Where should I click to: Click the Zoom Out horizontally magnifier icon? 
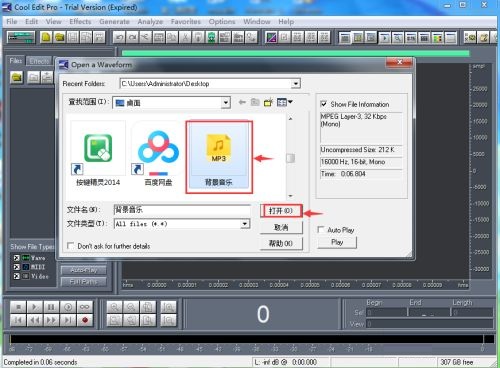point(131,307)
